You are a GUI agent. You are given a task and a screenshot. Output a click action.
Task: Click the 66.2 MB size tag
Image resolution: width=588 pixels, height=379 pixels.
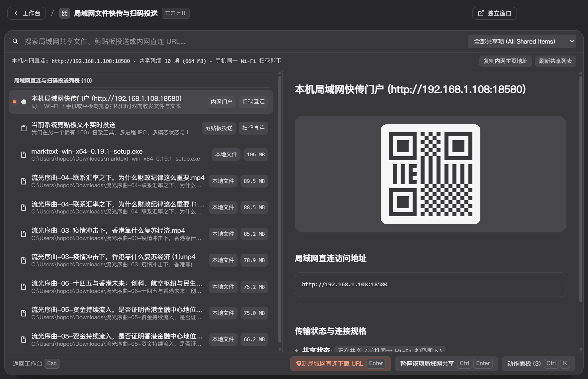(254, 339)
